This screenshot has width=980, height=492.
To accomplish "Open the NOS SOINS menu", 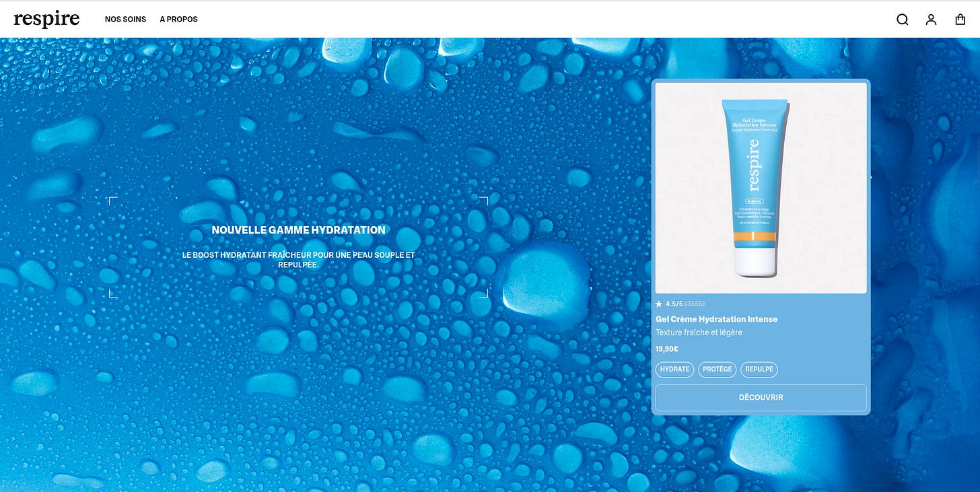I will [125, 20].
